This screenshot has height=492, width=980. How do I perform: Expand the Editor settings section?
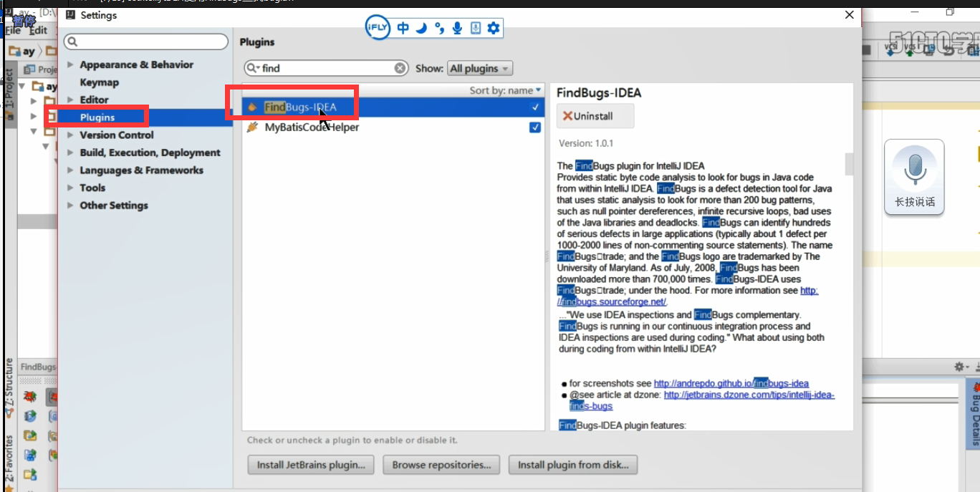point(70,100)
